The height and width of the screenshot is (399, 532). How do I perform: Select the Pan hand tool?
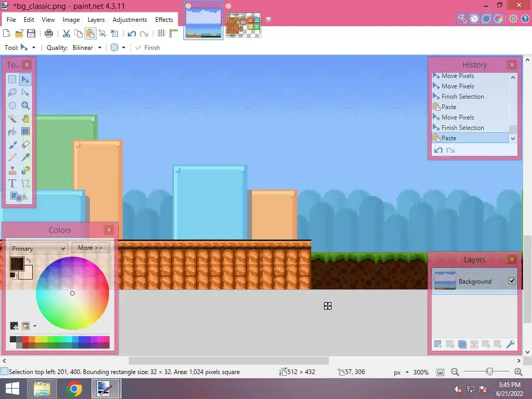[x=25, y=118]
